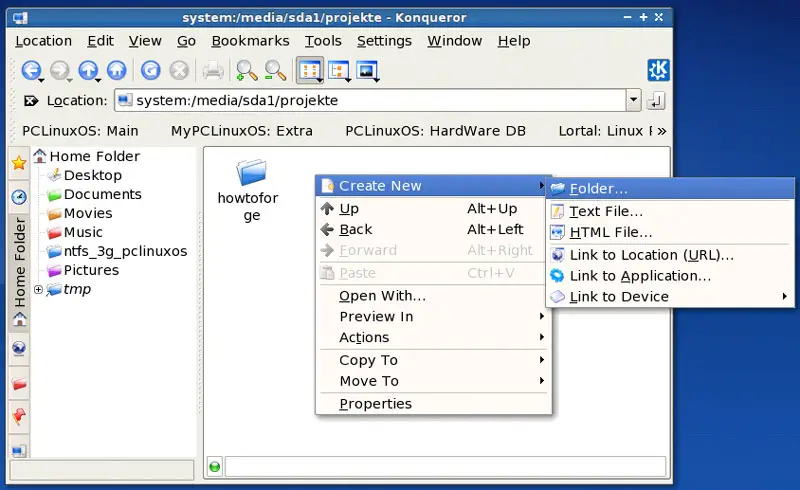This screenshot has height=490, width=800.
Task: Open the Go menu
Action: [x=186, y=41]
